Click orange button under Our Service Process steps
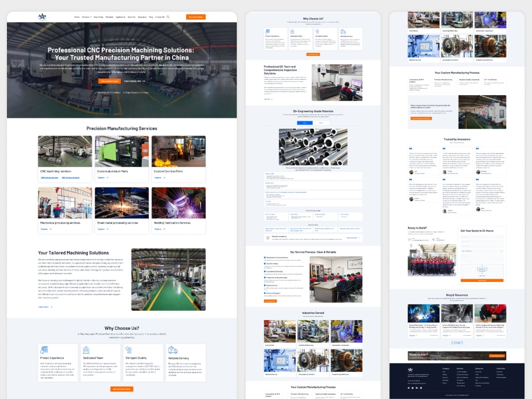Screen dimensions: 532x399 pyautogui.click(x=270, y=301)
